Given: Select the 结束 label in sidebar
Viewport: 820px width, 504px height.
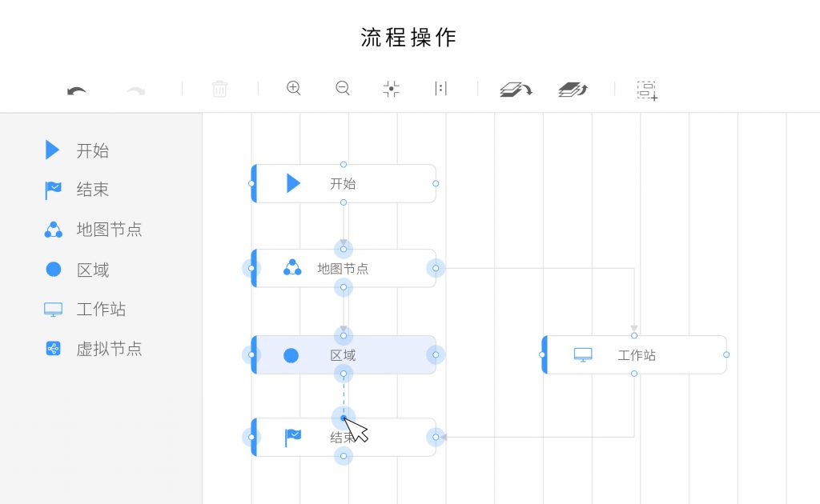Looking at the screenshot, I should [93, 190].
